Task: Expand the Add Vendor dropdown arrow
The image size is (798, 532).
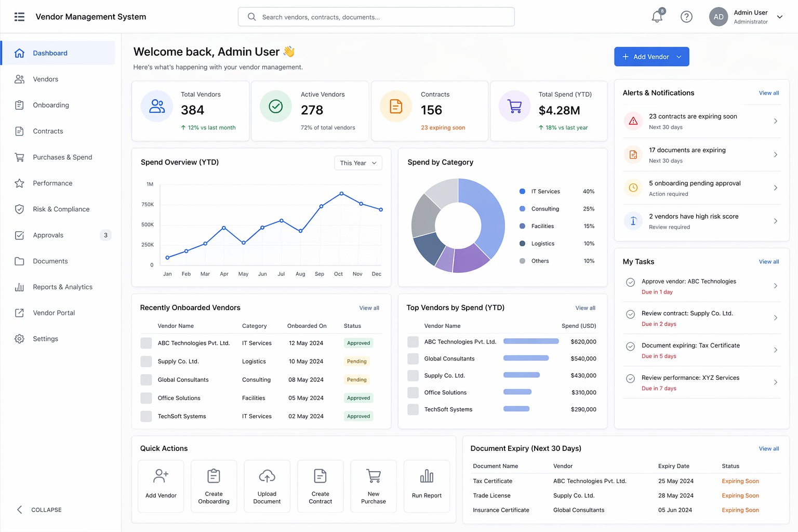Action: pos(679,57)
